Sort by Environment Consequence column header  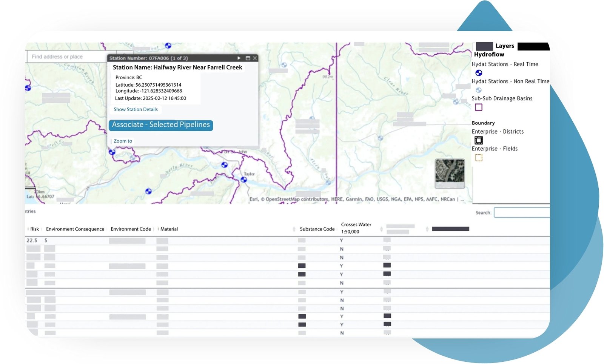(x=75, y=229)
